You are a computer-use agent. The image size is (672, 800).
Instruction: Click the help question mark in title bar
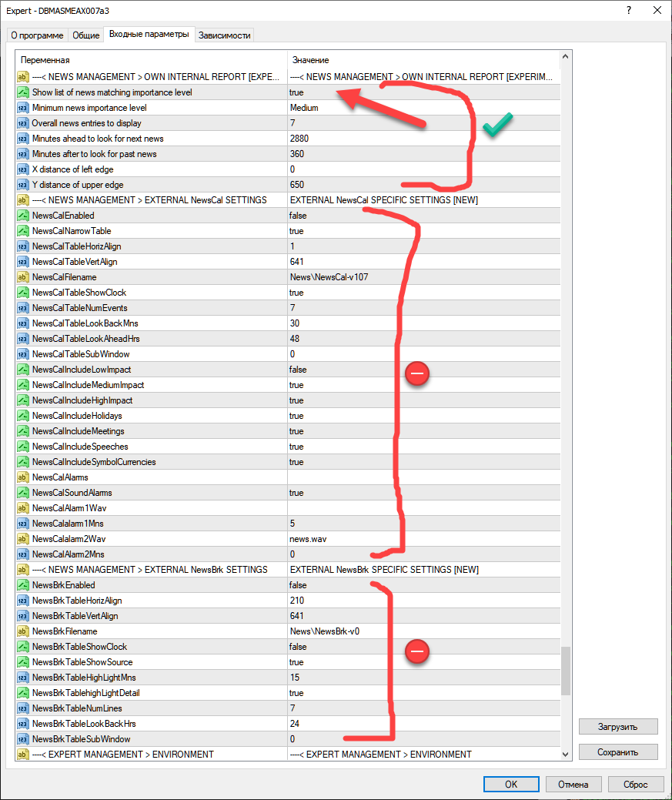pyautogui.click(x=629, y=10)
